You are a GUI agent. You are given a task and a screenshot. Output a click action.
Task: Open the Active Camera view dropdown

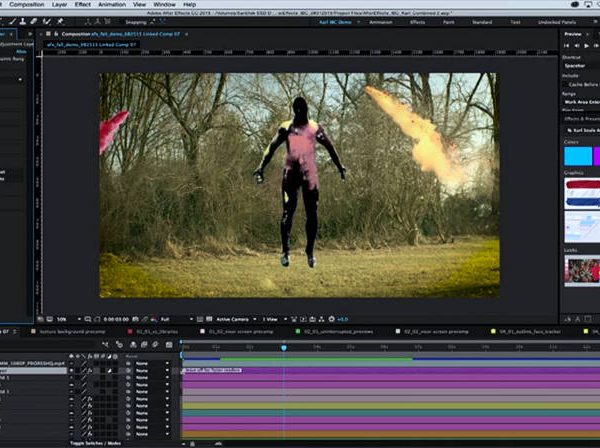tap(236, 319)
